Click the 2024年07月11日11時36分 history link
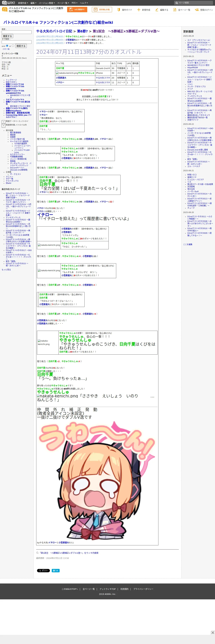The image size is (215, 644). [50, 36]
